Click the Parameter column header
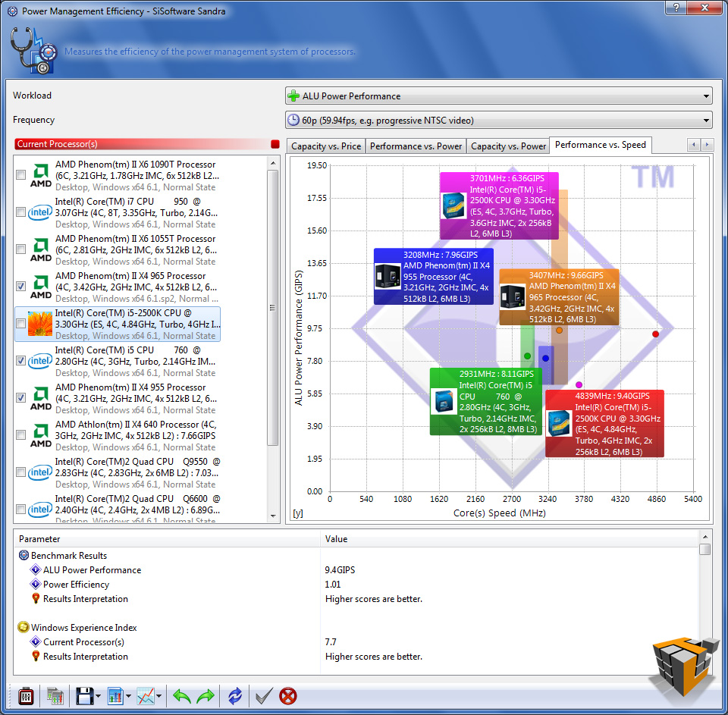Image resolution: width=728 pixels, height=715 pixels. click(167, 538)
